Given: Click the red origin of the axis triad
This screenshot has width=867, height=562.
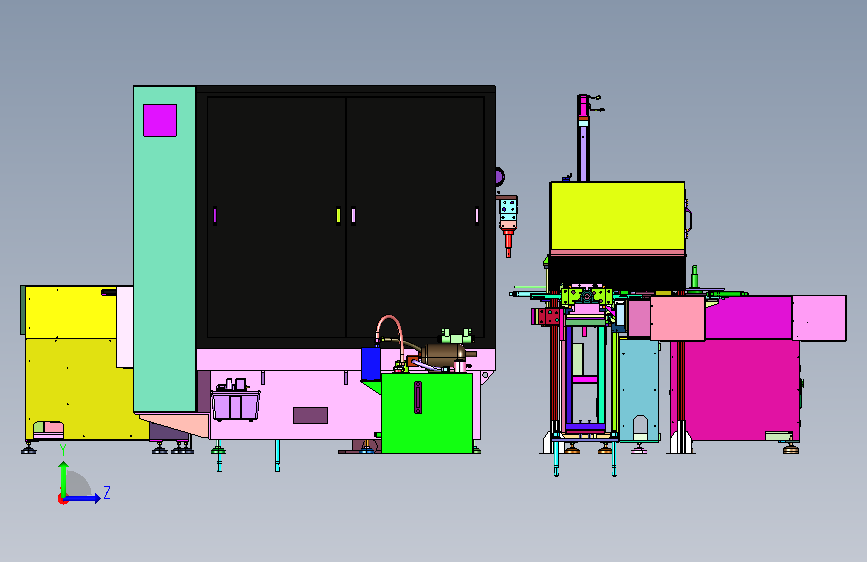Looking at the screenshot, I should coord(62,499).
